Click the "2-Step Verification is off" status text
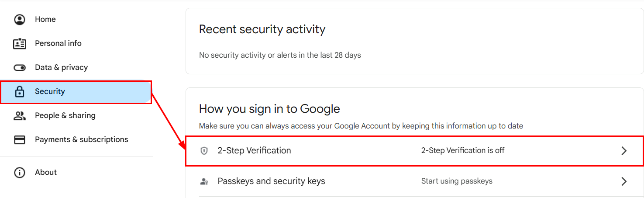 coord(462,150)
